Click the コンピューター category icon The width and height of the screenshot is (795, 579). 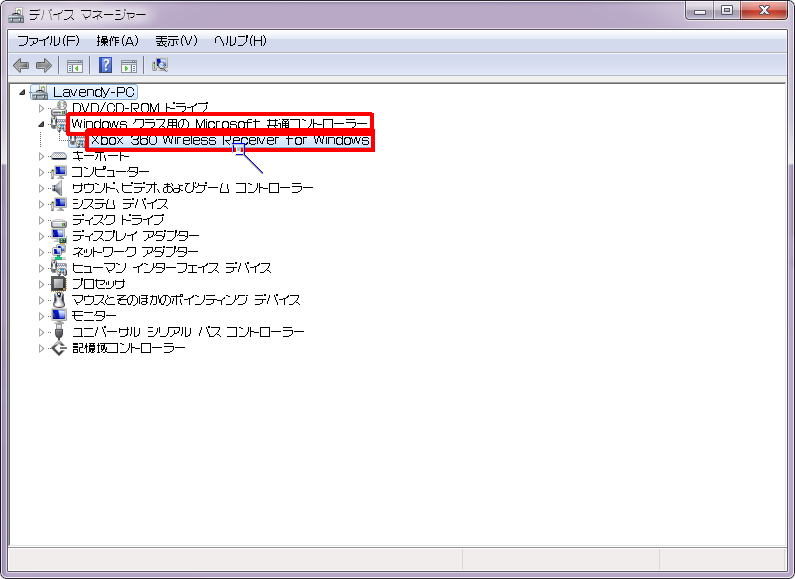(59, 172)
